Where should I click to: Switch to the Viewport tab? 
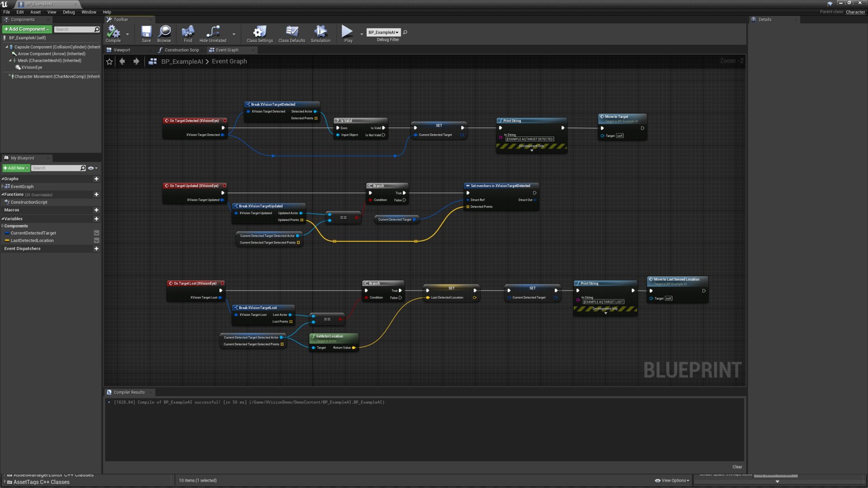point(122,50)
